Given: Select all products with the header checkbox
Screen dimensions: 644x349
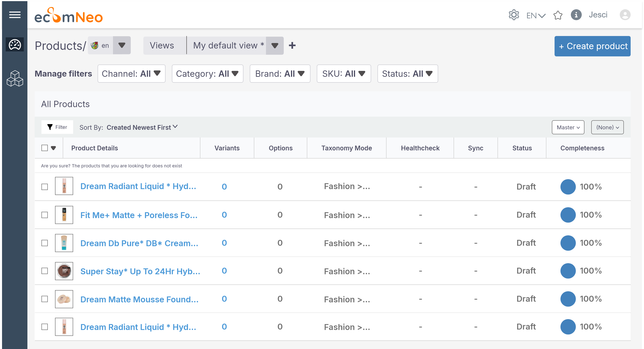Looking at the screenshot, I should (45, 148).
